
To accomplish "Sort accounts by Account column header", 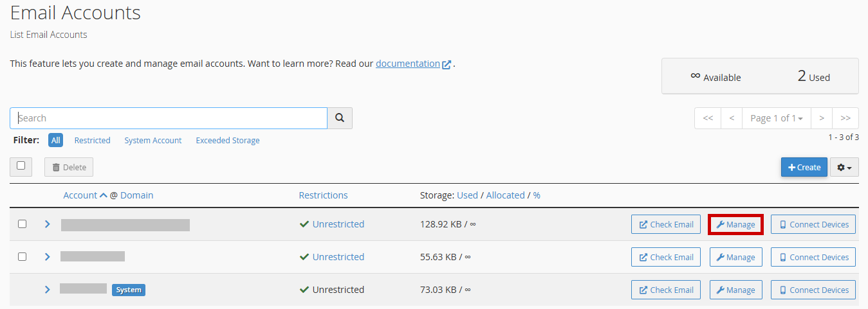I will point(80,195).
